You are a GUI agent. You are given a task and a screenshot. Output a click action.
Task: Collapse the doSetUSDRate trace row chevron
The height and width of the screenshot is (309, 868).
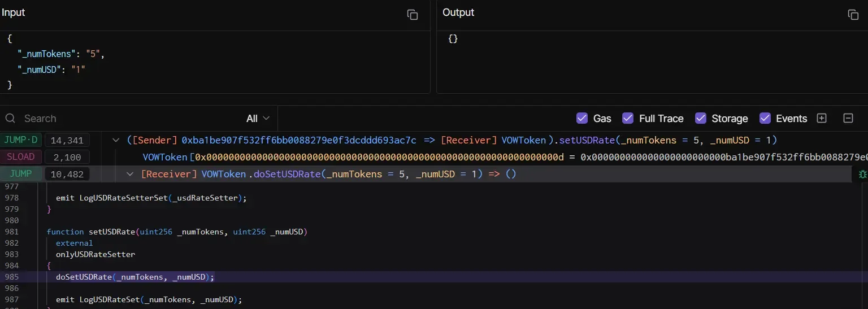tap(129, 174)
